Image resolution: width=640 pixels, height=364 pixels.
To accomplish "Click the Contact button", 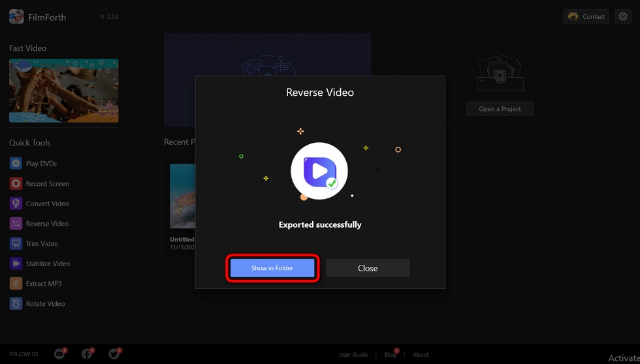I will click(586, 17).
